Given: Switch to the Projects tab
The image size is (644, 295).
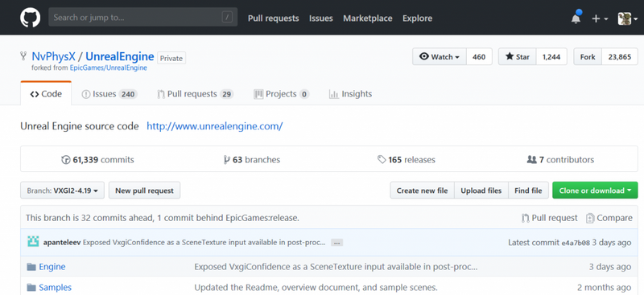Looking at the screenshot, I should click(x=281, y=94).
